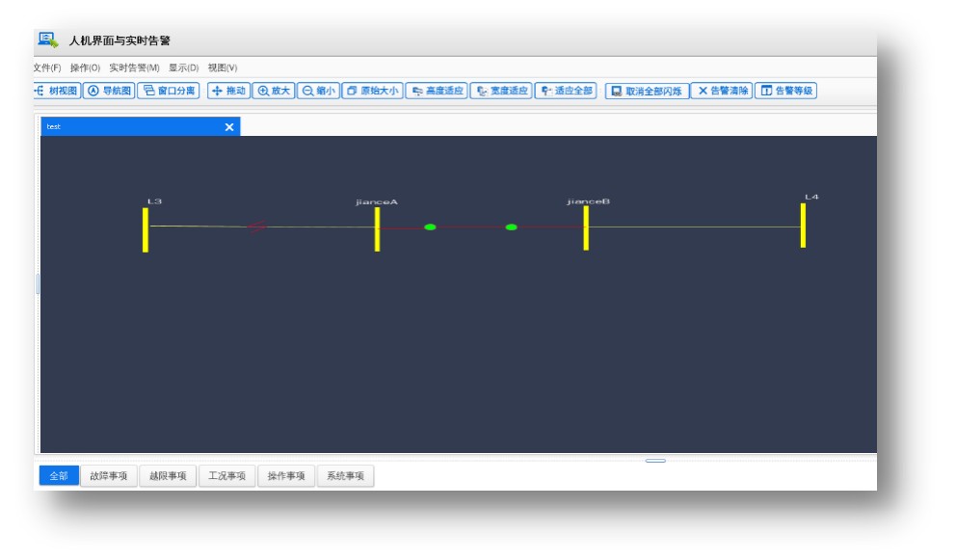
Task: Clear alarms with 告警清除
Action: [x=722, y=91]
